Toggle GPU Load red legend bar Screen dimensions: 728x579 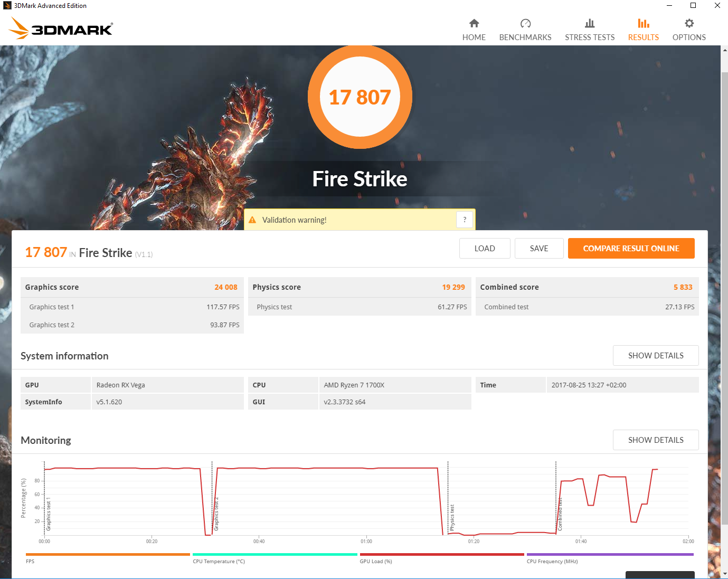point(442,554)
